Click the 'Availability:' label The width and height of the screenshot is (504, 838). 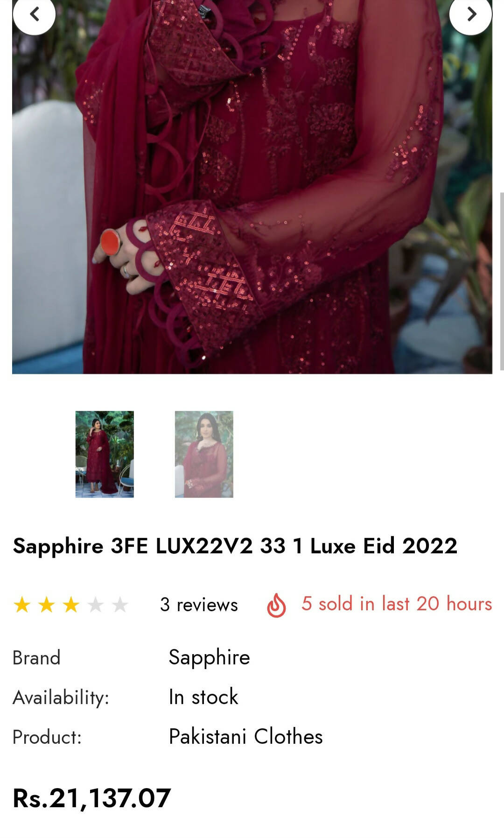(61, 697)
